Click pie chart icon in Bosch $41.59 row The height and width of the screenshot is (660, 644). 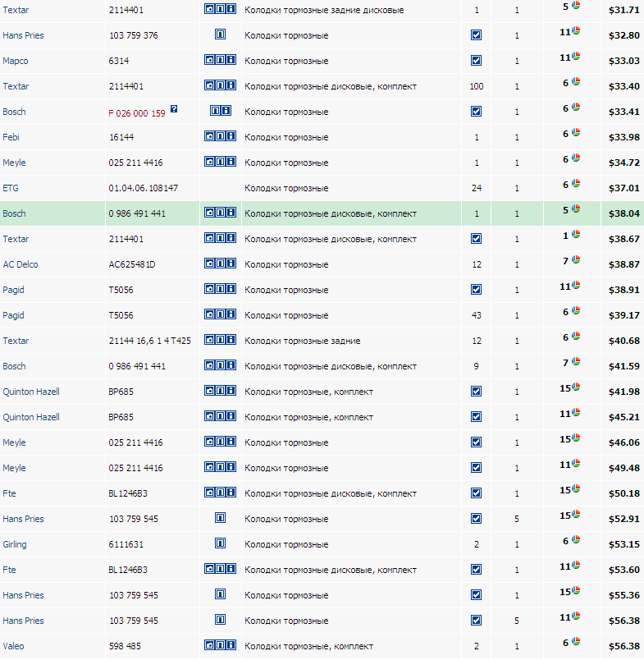click(x=576, y=361)
